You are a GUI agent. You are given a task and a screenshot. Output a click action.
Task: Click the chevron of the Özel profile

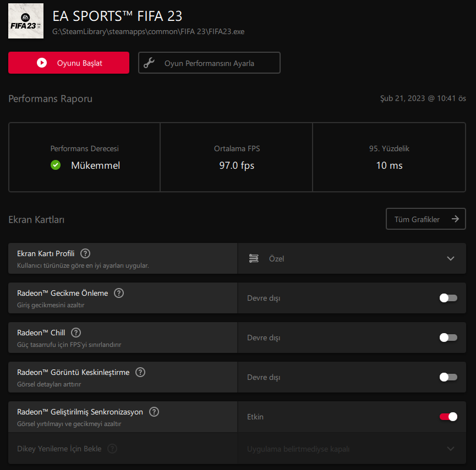[x=451, y=259]
